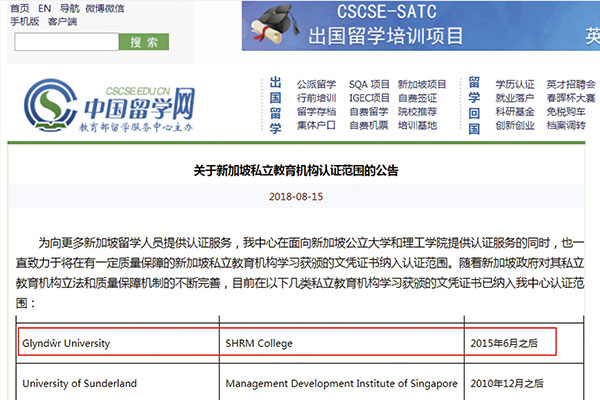Open 免税购车 menu item

566,111
